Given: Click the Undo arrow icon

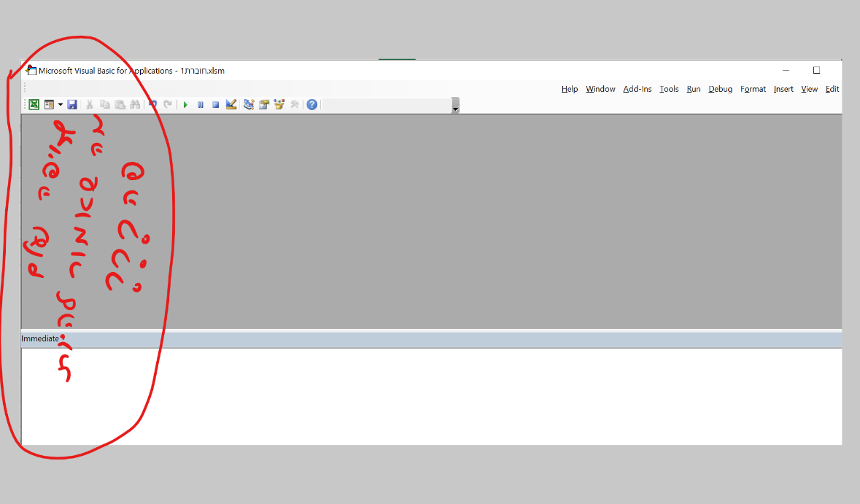Looking at the screenshot, I should pos(153,104).
